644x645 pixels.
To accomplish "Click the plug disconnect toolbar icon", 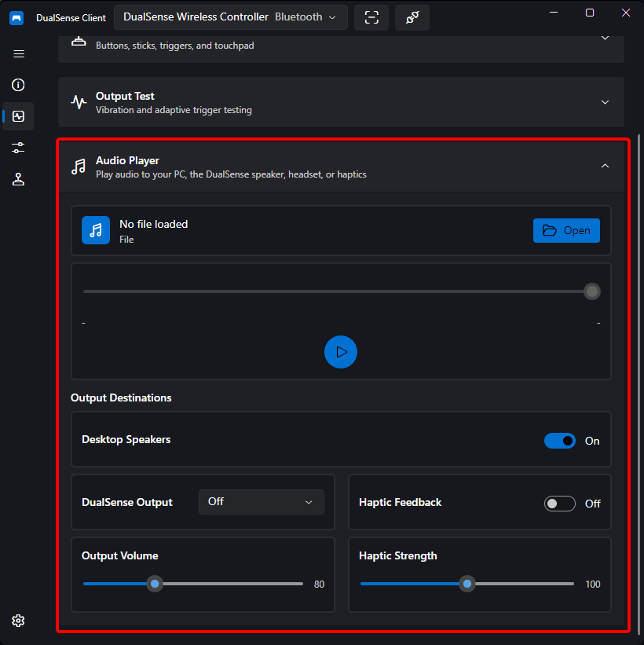I will coord(412,17).
